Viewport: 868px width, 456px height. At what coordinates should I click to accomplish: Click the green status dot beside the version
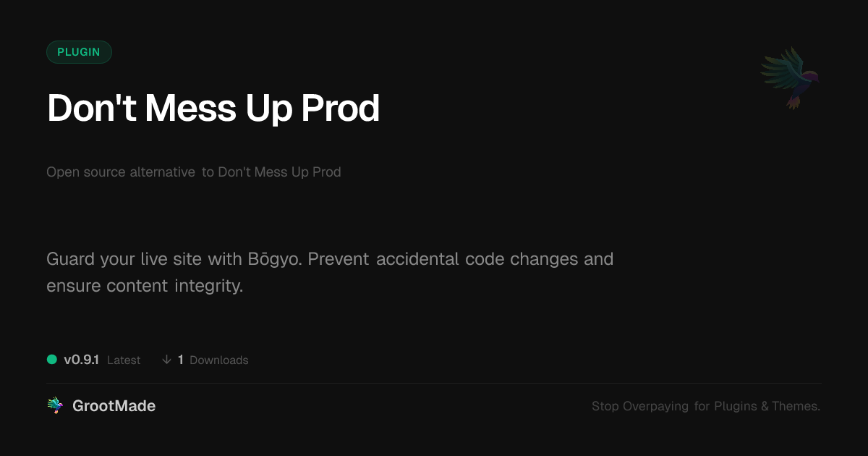click(52, 360)
